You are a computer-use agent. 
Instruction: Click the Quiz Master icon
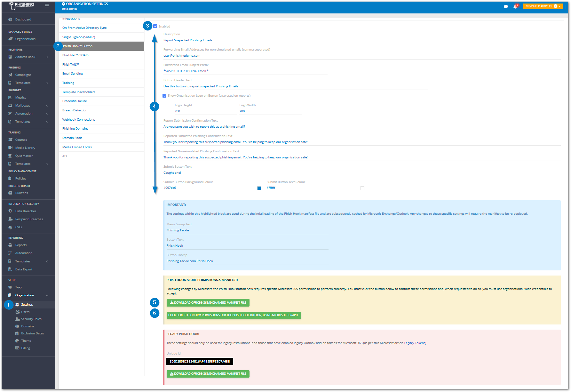(10, 156)
